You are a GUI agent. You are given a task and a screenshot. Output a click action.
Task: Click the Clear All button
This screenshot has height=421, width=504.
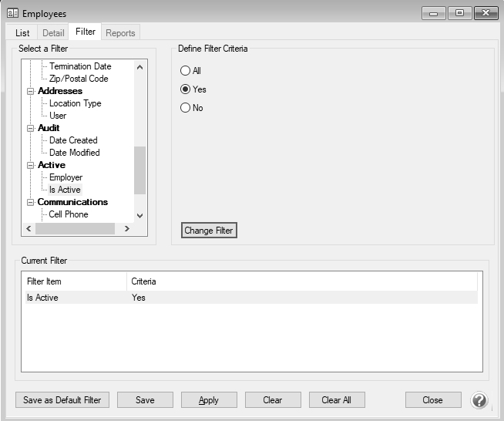(x=337, y=400)
